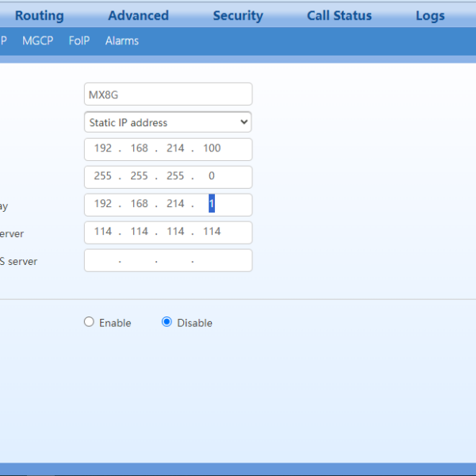Viewport: 476px width, 476px height.
Task: Select the MGCP sub-tab
Action: [38, 40]
